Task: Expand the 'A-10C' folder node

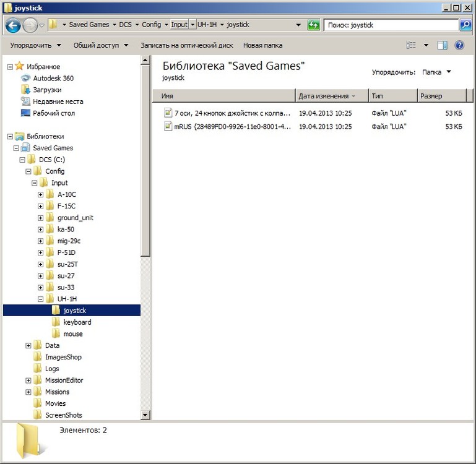Action: [x=40, y=194]
